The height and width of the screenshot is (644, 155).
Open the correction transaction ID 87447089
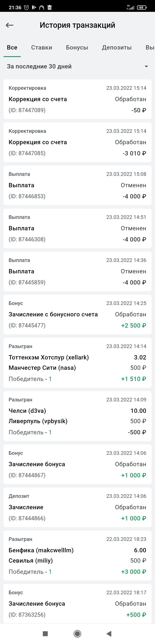click(77, 99)
